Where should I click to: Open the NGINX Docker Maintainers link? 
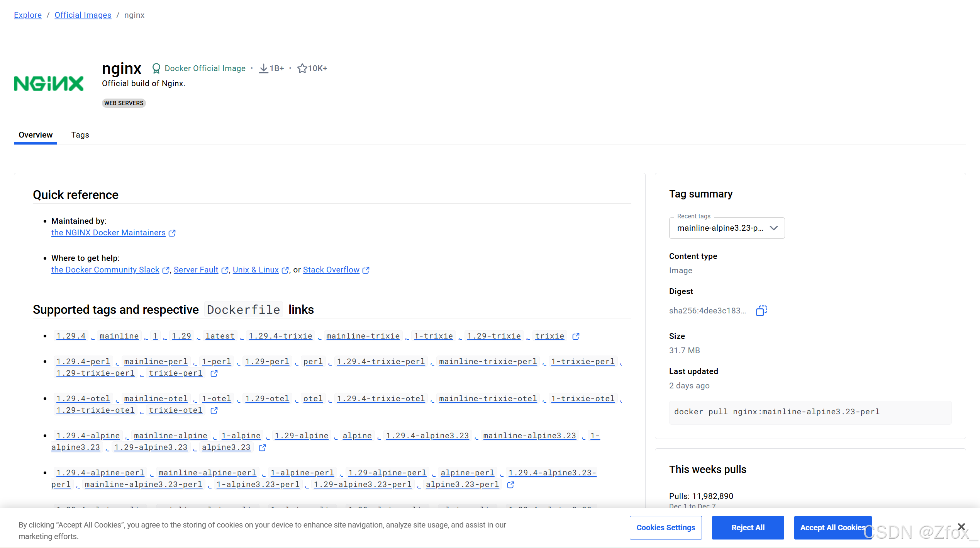point(109,233)
